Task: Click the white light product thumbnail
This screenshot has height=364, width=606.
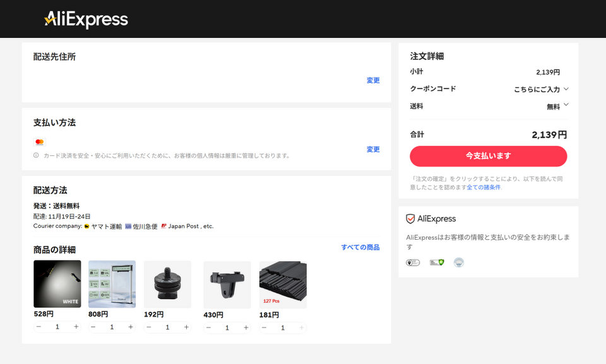Action: 57,284
